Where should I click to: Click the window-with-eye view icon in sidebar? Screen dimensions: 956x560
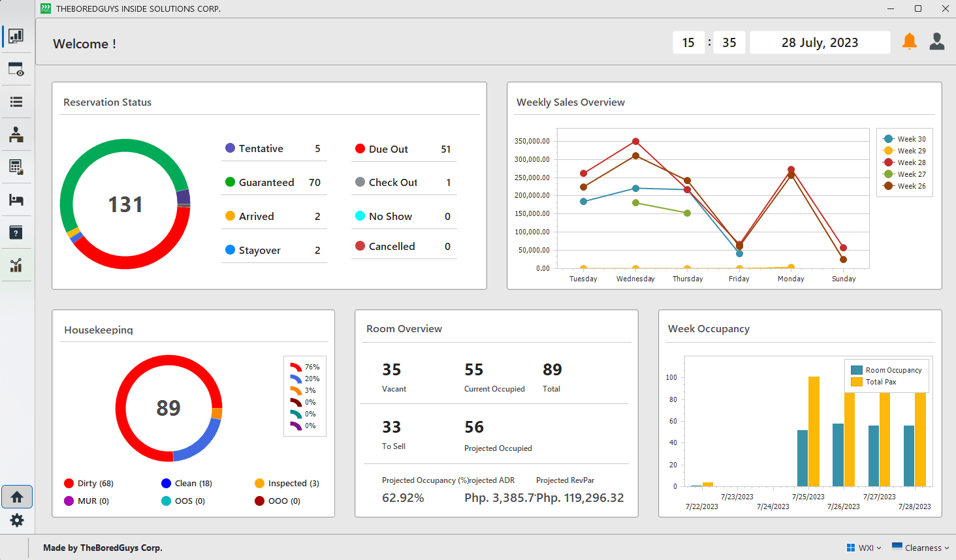coord(16,69)
